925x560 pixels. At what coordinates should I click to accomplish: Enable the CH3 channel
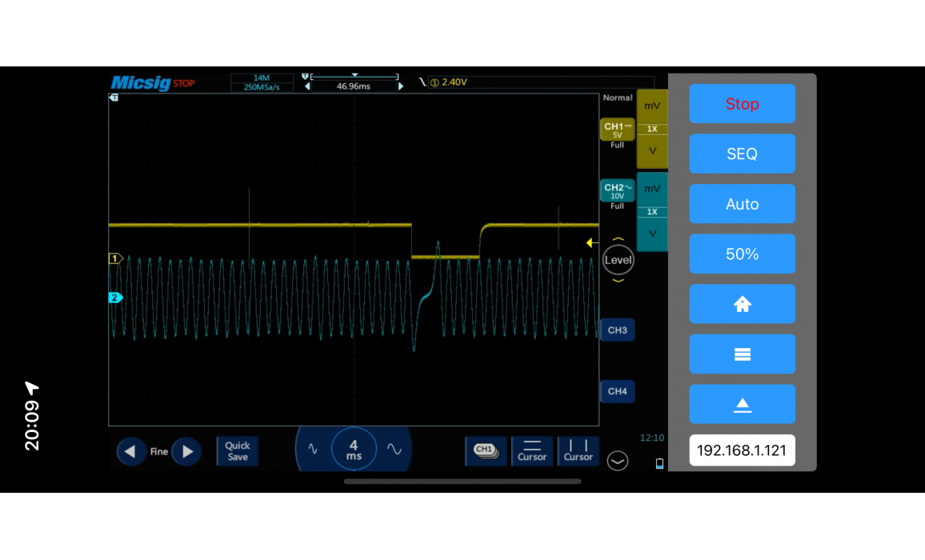click(x=617, y=330)
